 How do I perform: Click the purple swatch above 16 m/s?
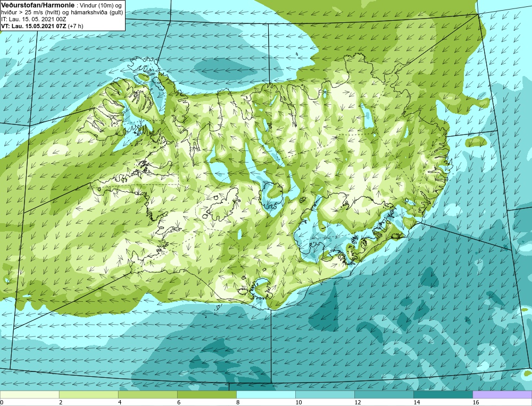502,394
